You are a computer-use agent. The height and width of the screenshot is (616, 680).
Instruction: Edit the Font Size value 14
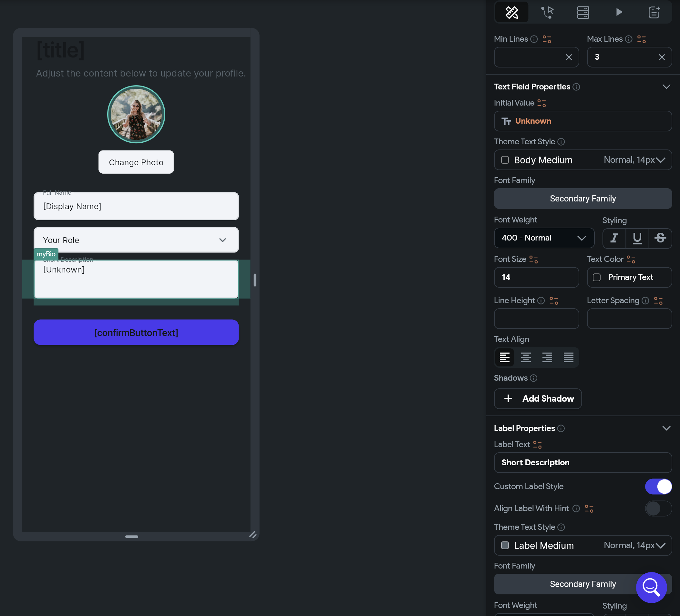(x=536, y=277)
